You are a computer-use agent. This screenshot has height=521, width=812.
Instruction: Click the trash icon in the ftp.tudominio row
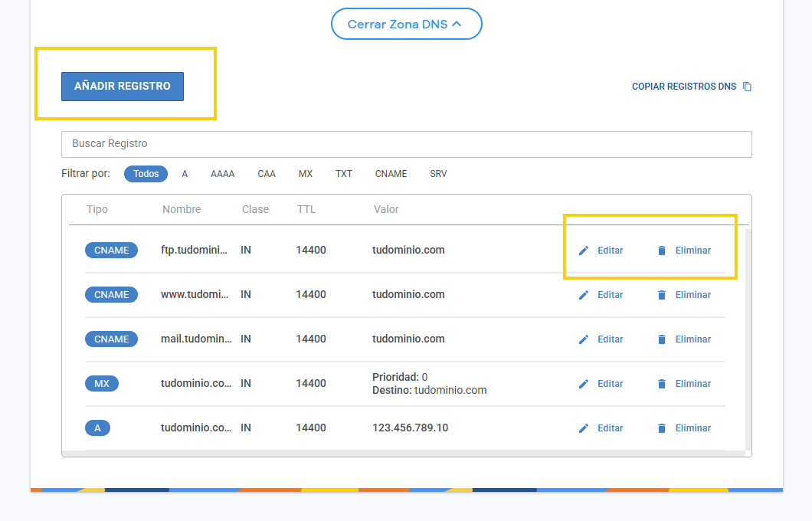point(662,251)
